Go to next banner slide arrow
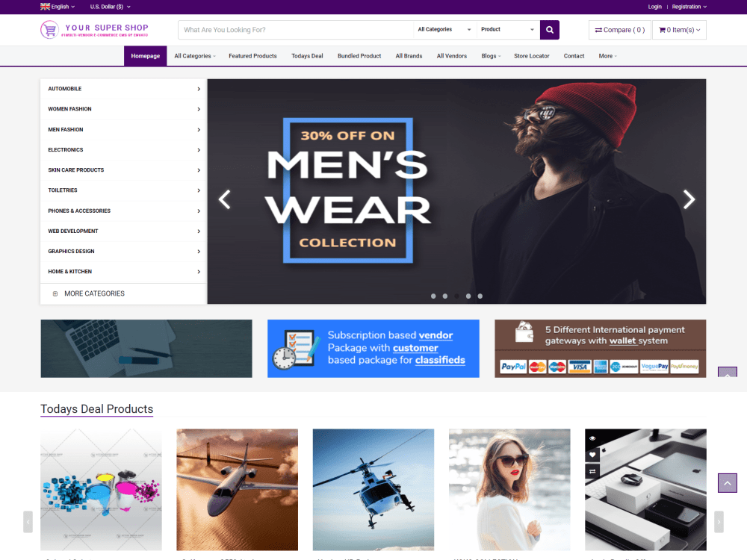Screen dimensions: 747x560 (689, 199)
